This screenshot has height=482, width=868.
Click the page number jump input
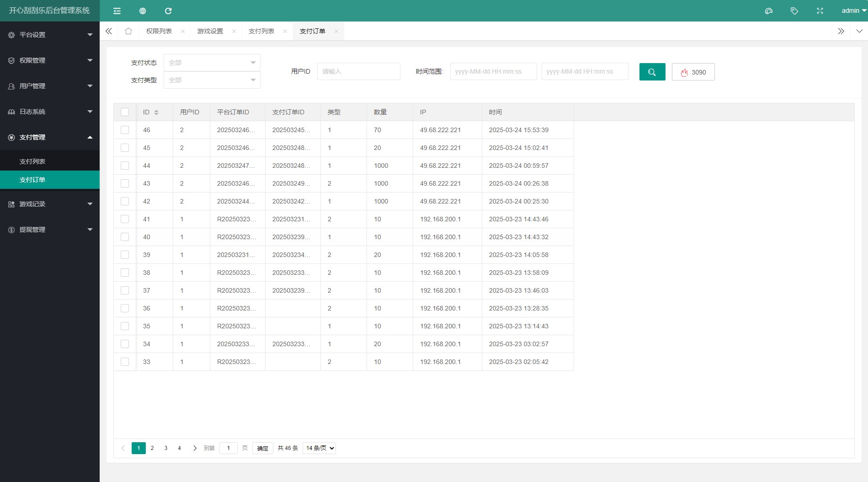point(229,448)
